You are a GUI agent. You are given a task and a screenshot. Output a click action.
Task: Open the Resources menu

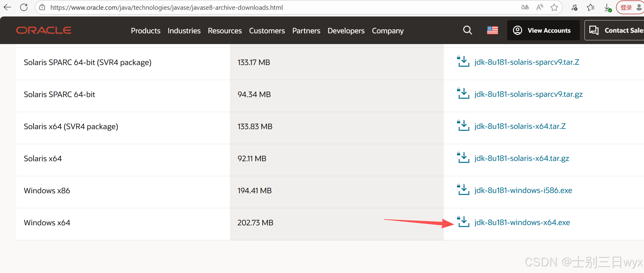point(225,31)
